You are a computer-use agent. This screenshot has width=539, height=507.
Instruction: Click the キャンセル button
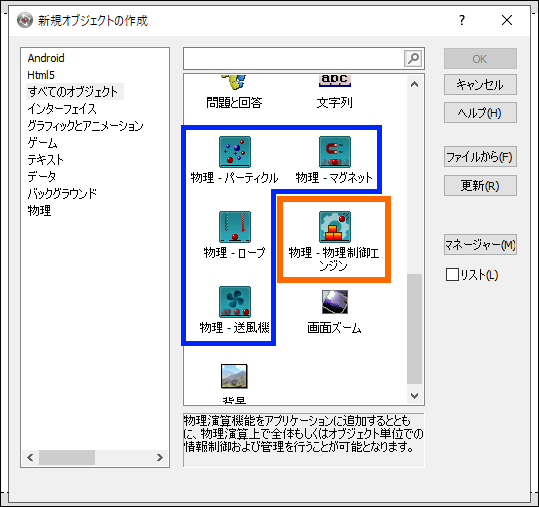tap(480, 85)
